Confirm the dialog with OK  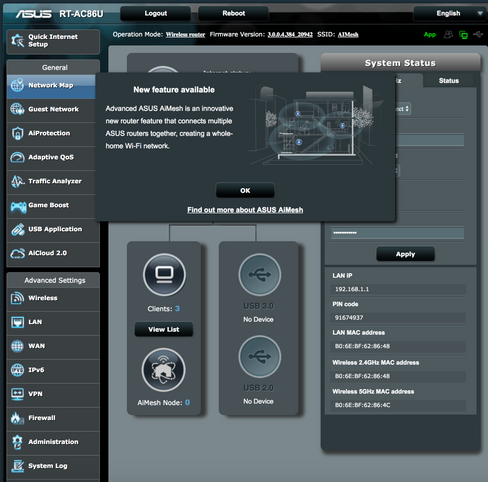tap(245, 191)
